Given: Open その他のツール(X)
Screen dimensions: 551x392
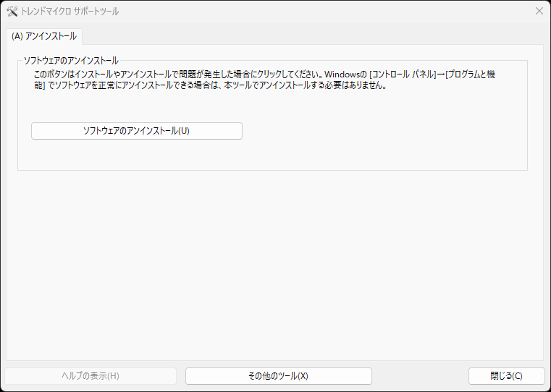Looking at the screenshot, I should pos(278,376).
